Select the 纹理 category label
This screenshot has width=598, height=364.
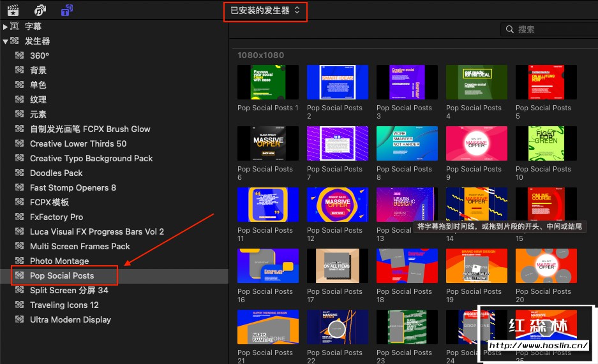[38, 99]
